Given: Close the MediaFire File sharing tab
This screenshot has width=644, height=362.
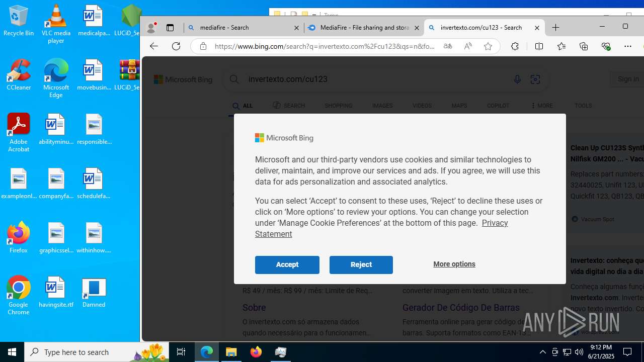Looking at the screenshot, I should [x=417, y=28].
